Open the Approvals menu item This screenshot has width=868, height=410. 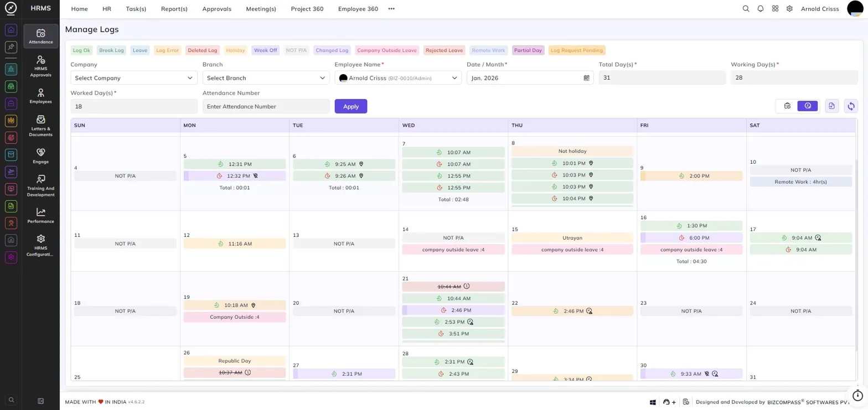click(x=217, y=9)
